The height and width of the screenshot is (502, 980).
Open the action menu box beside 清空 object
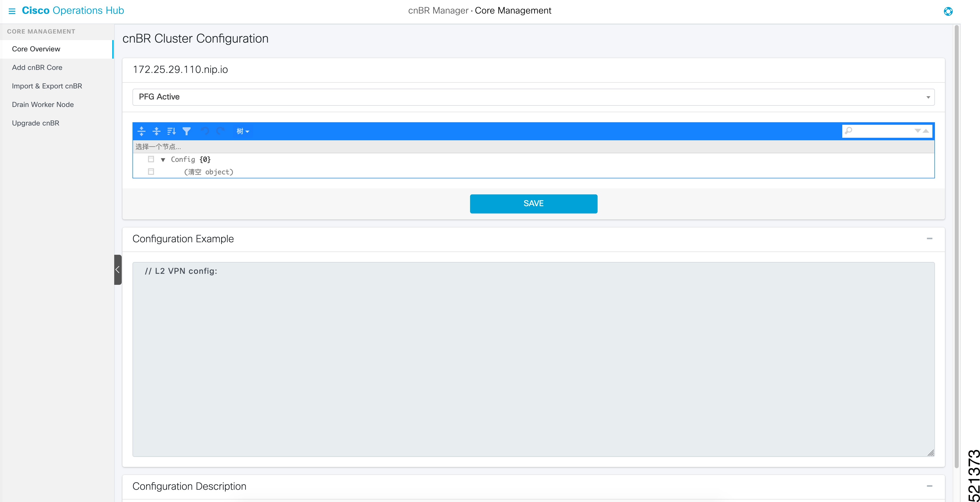click(151, 172)
